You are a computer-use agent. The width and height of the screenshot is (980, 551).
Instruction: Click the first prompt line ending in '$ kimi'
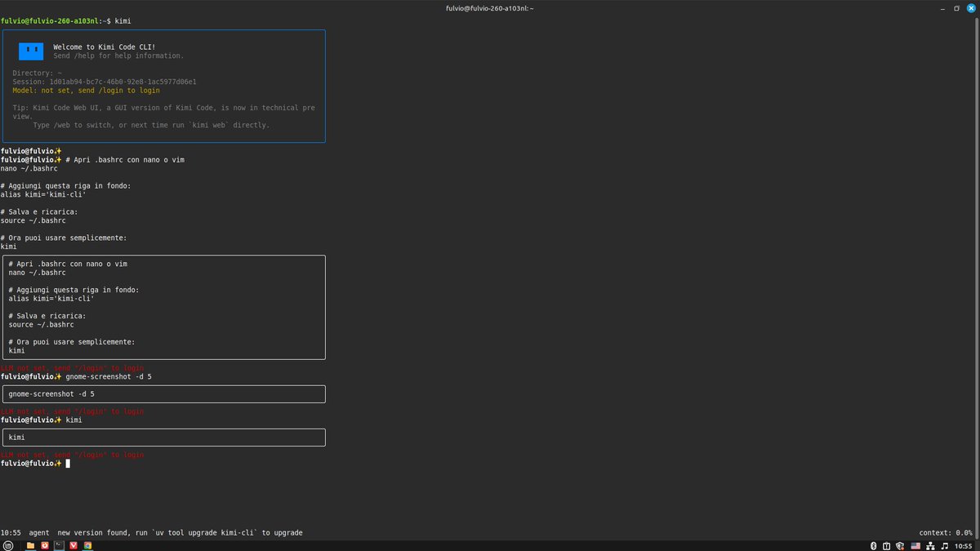(x=65, y=20)
